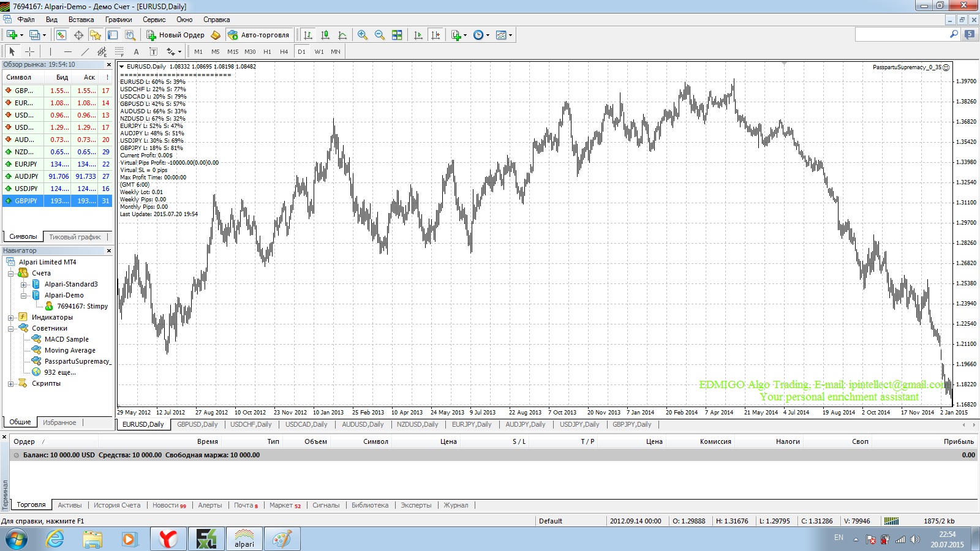
Task: Select GBPJPY row in market watch
Action: tap(58, 201)
